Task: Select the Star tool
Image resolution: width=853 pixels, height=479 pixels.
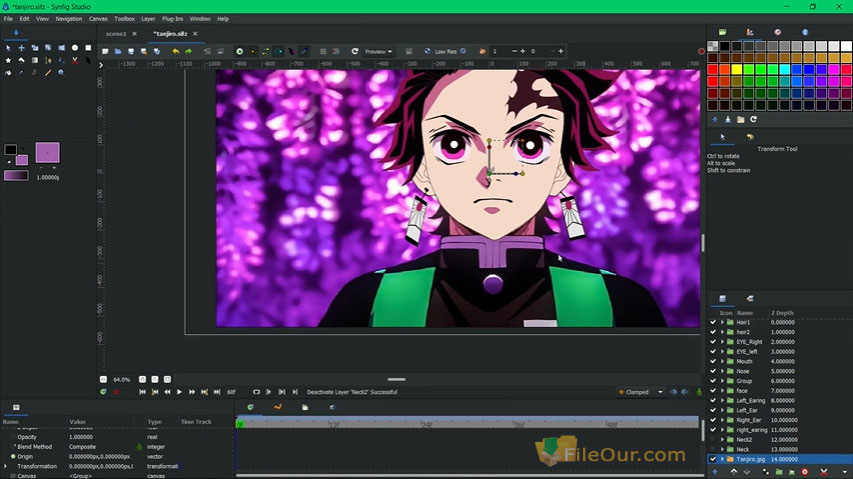Action: click(8, 60)
